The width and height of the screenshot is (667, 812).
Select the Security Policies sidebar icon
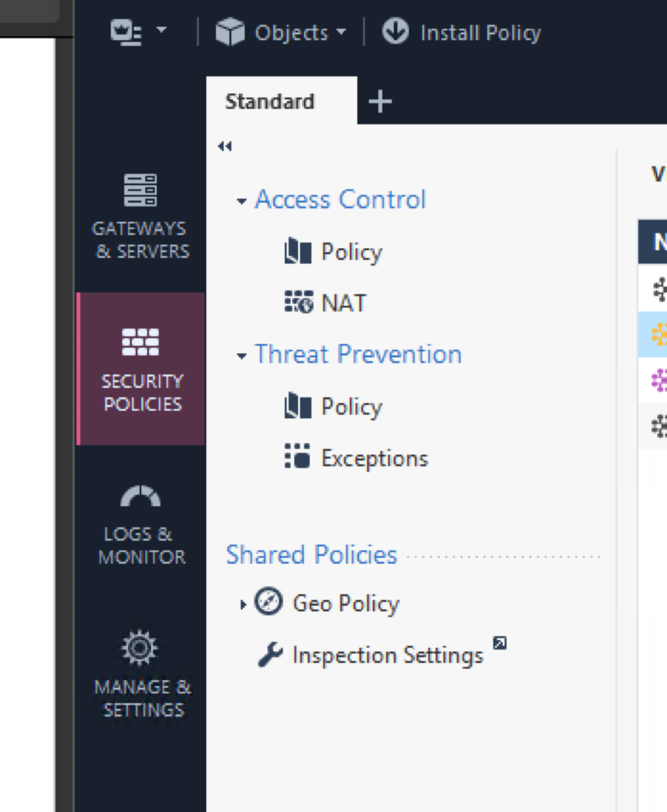(141, 342)
